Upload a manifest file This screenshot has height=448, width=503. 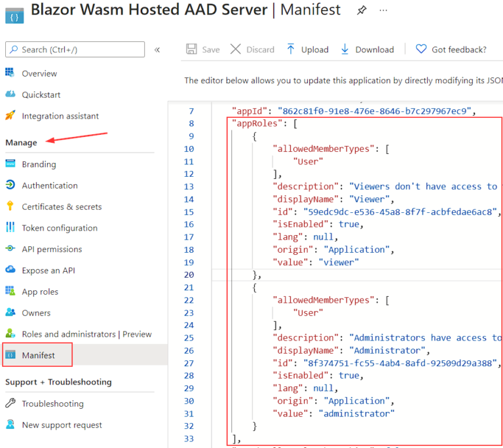[x=307, y=50]
